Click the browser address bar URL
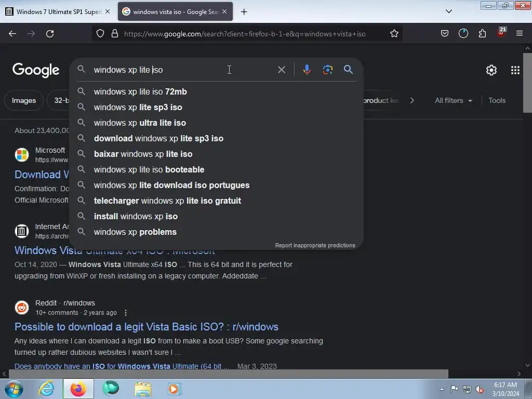The height and width of the screenshot is (399, 532). (x=245, y=34)
